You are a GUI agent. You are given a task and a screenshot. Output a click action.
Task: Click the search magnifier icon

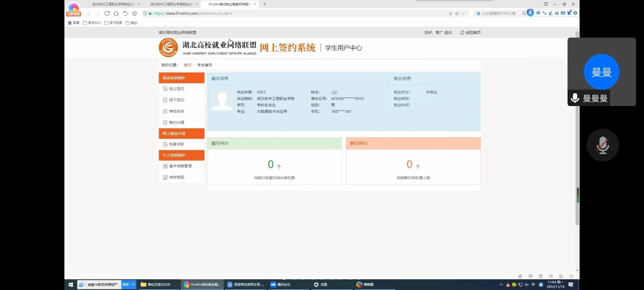[524, 13]
